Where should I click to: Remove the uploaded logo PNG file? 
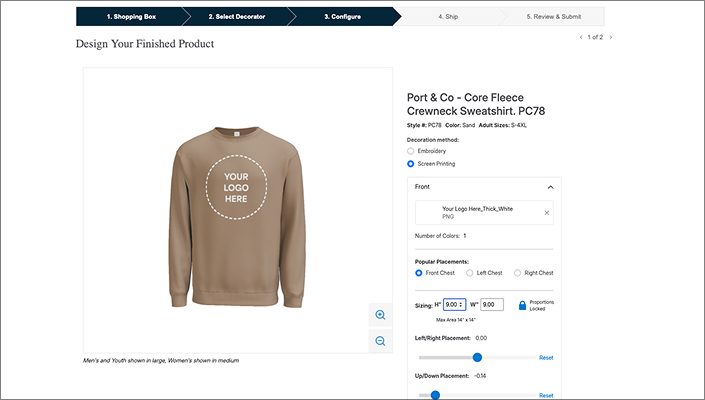click(x=546, y=213)
